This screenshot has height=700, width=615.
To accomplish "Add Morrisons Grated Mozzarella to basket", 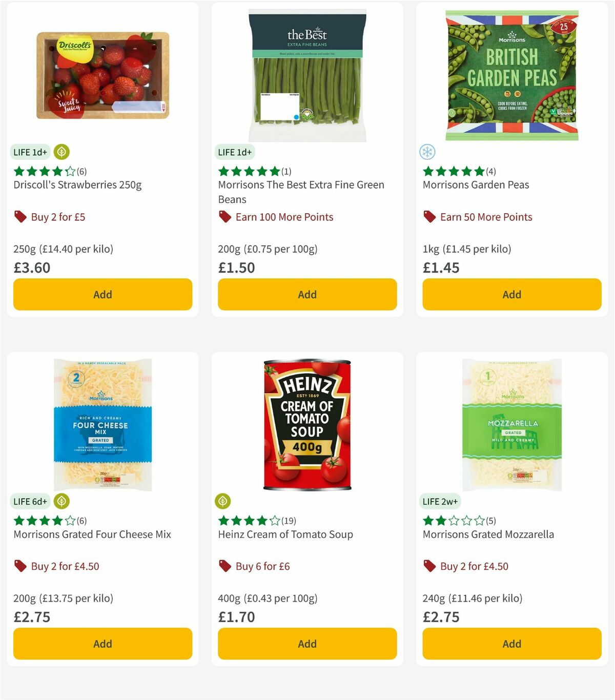I will click(x=511, y=644).
